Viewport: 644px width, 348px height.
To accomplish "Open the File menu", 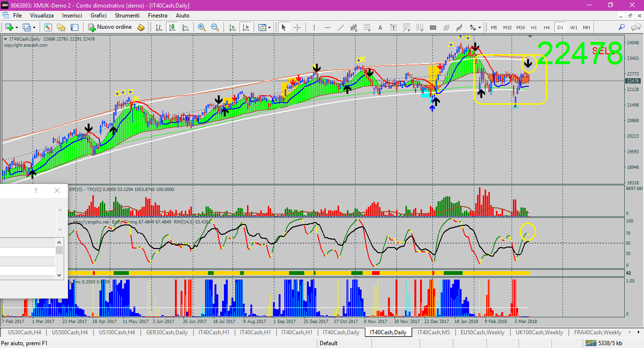I will click(17, 16).
